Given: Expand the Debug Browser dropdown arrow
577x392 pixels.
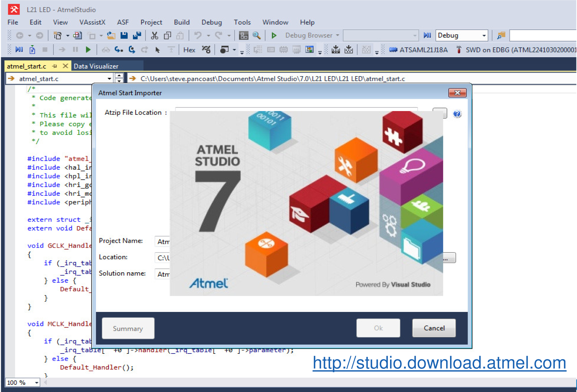Looking at the screenshot, I should point(338,35).
